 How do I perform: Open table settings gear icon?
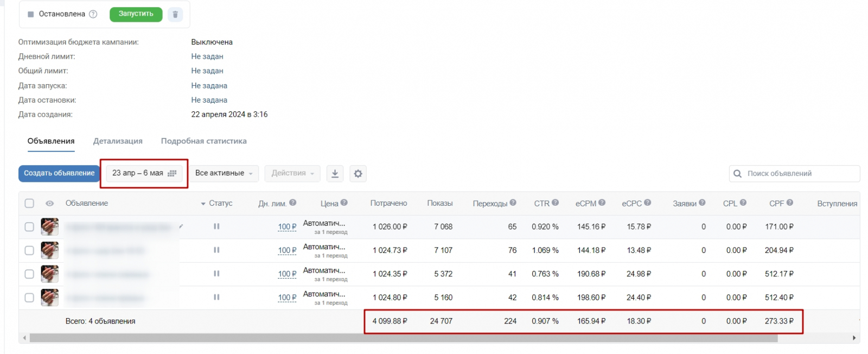point(358,173)
